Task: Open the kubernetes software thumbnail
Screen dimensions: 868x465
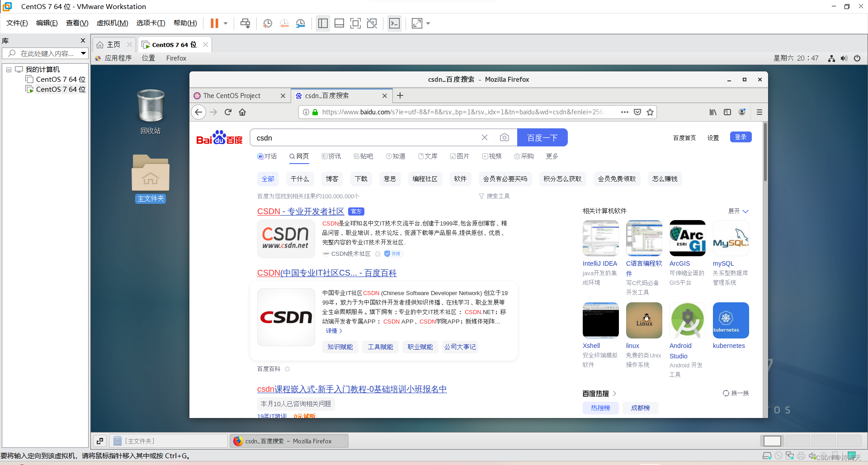Action: [x=731, y=320]
